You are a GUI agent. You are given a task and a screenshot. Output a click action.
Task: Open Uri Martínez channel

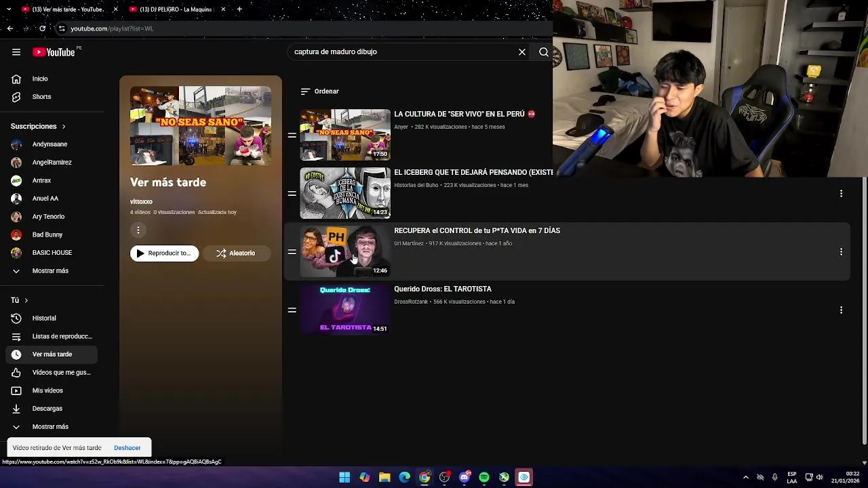pyautogui.click(x=408, y=244)
